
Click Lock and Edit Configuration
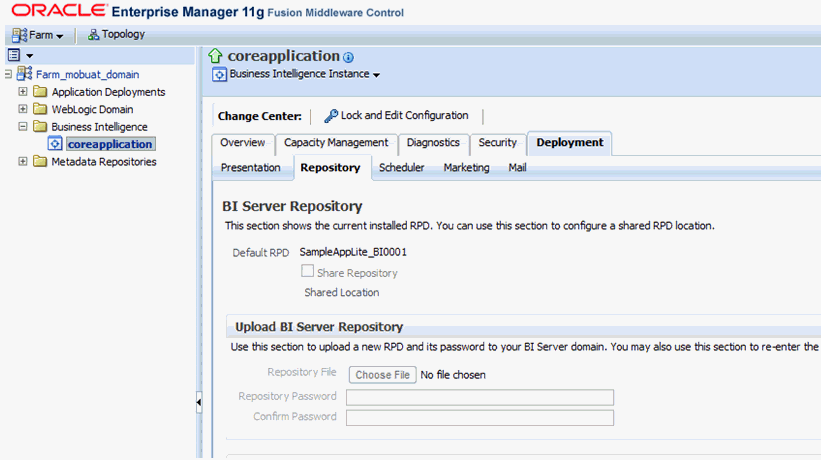click(404, 116)
